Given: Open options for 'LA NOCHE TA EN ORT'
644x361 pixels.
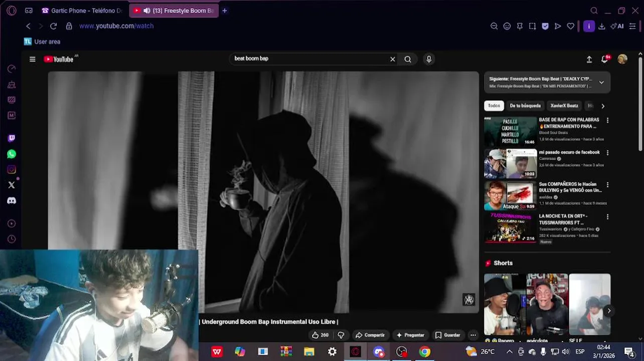Looking at the screenshot, I should point(607,217).
